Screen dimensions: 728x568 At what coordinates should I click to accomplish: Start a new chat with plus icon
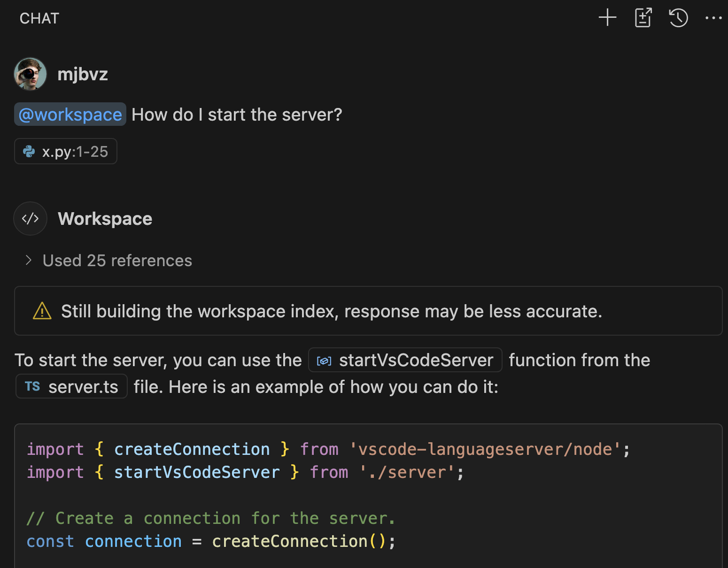pos(607,18)
